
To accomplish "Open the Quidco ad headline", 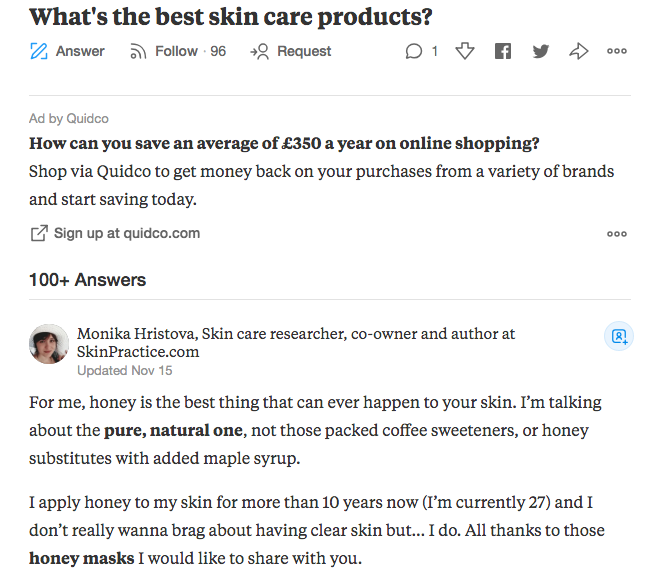I will coord(284,143).
